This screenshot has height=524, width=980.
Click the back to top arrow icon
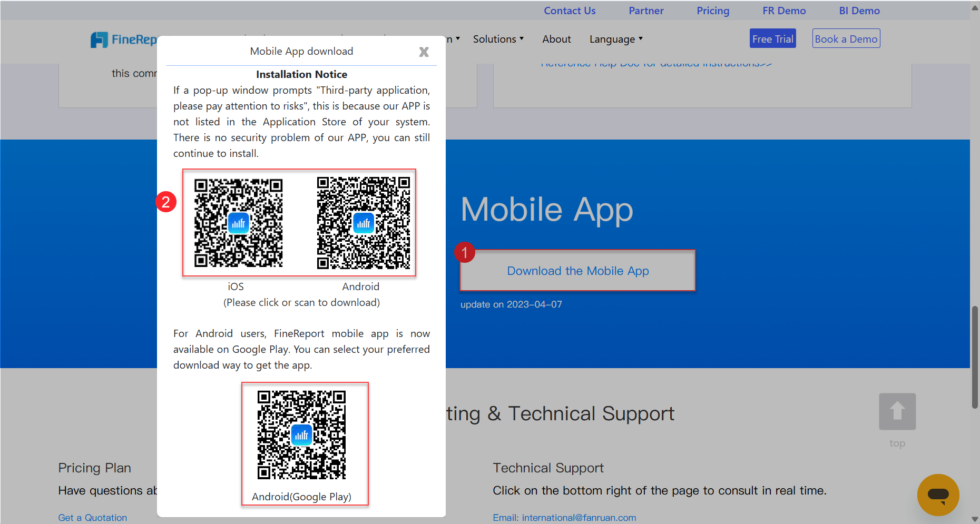click(897, 411)
